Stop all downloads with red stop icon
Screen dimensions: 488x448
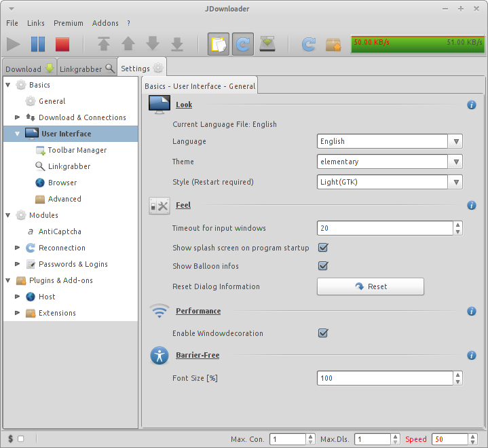pyautogui.click(x=62, y=44)
